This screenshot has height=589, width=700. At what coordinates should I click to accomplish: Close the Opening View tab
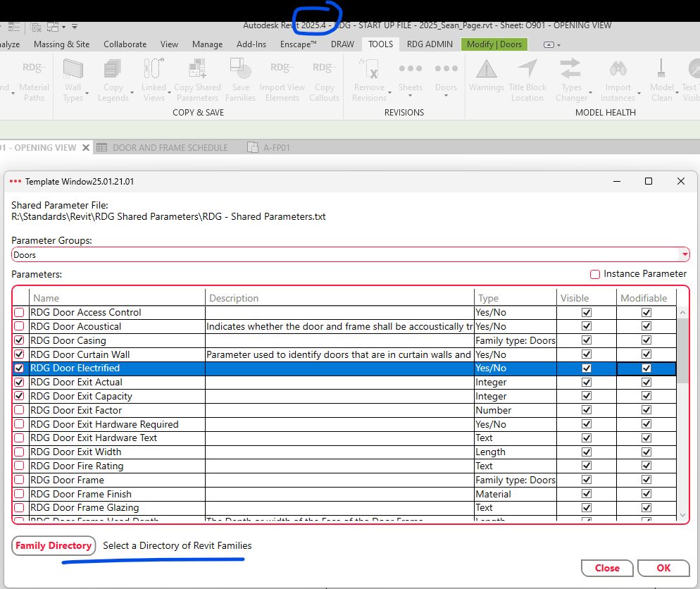tap(86, 147)
